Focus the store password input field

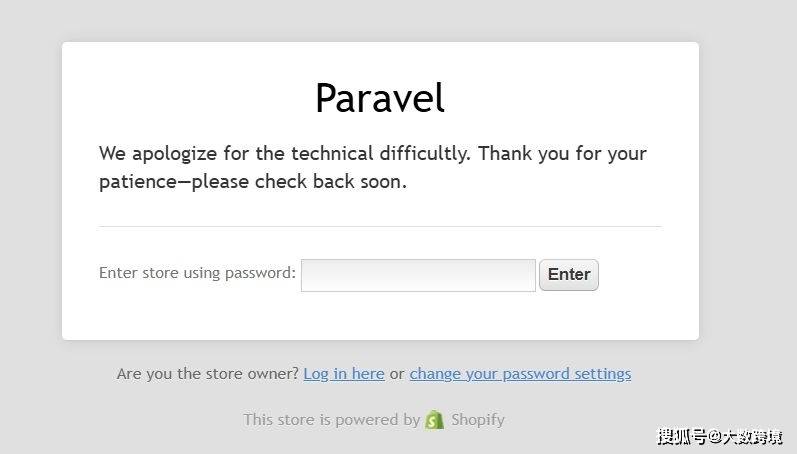point(418,275)
